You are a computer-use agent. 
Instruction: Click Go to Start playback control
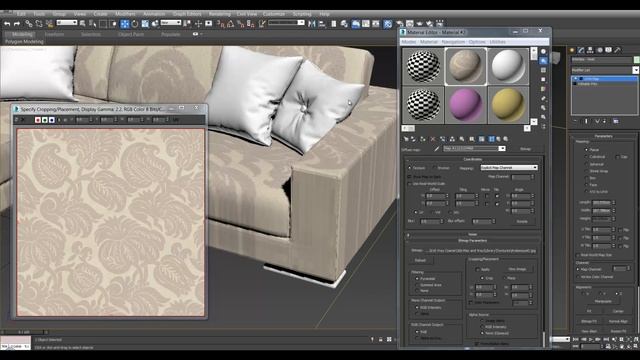click(576, 339)
